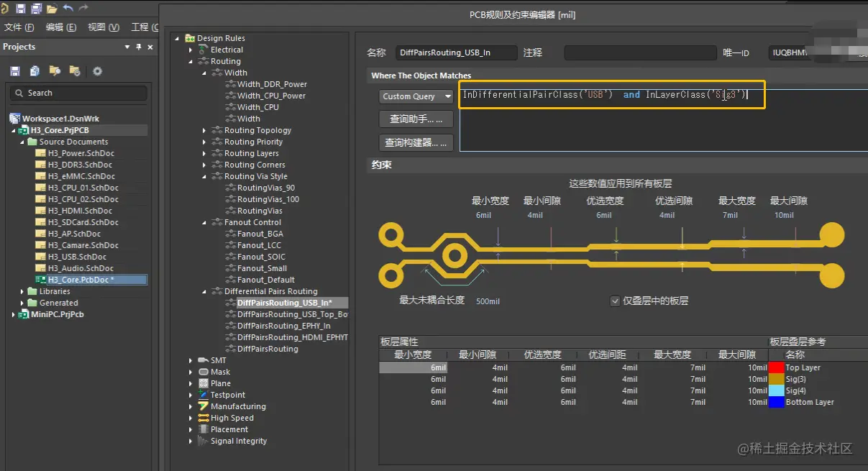Select H3_Core.PrjPCB project
The height and width of the screenshot is (471, 868).
59,130
